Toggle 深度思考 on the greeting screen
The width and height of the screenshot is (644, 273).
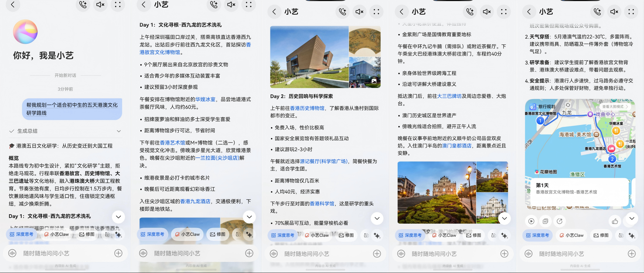(21, 234)
